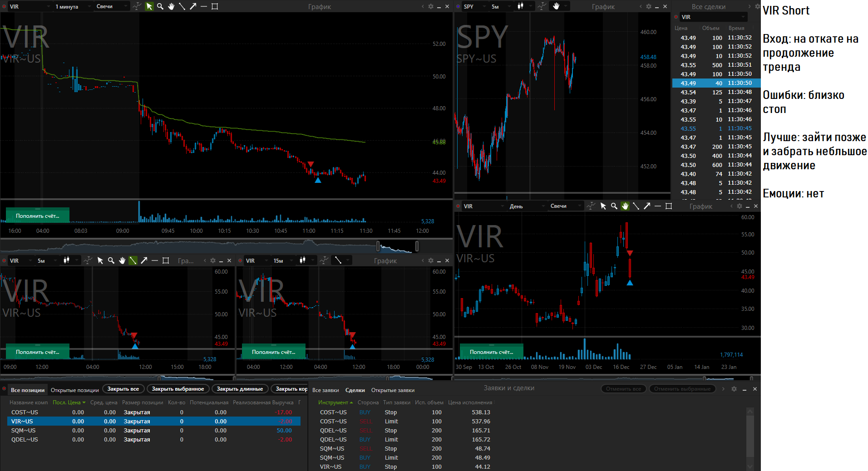
Task: Activate the magnifier in the VIR daily chart
Action: 614,206
